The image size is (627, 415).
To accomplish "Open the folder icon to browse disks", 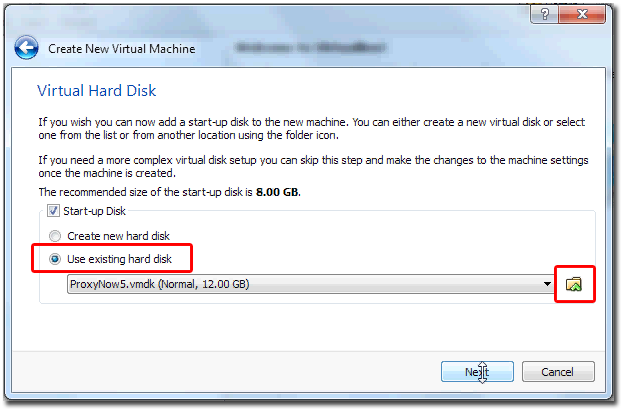I will pyautogui.click(x=574, y=284).
